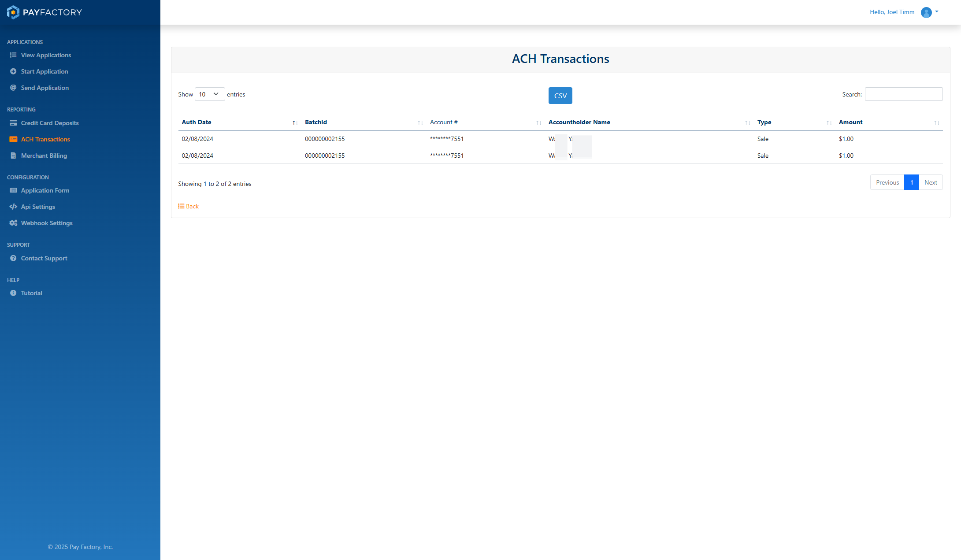
Task: Click the Start Application plus icon
Action: [x=13, y=71]
